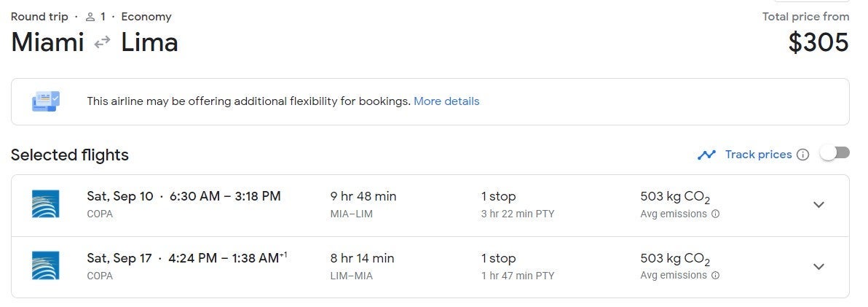Screen dimensions: 868x307
Task: Click the COPA airline logo for Sep 10 flight
Action: pyautogui.click(x=45, y=204)
